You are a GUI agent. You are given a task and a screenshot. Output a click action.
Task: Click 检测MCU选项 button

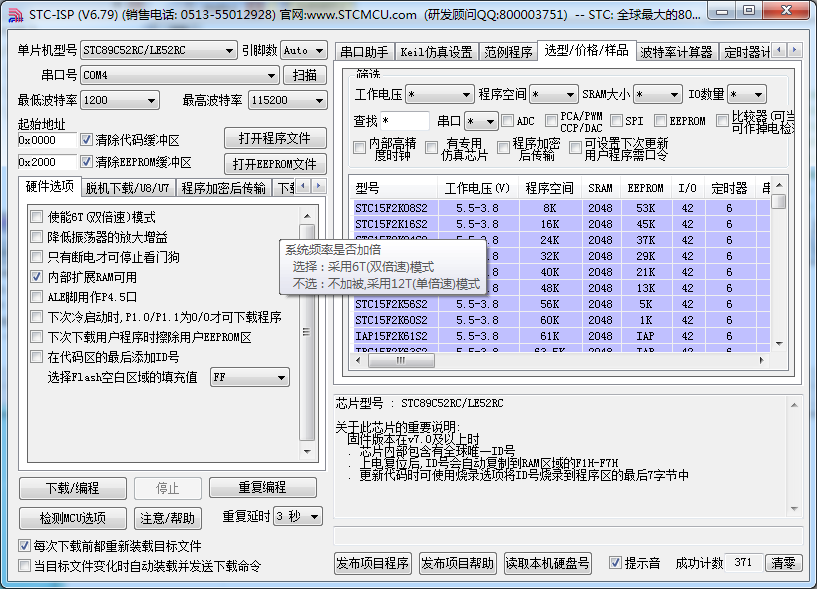pyautogui.click(x=73, y=518)
